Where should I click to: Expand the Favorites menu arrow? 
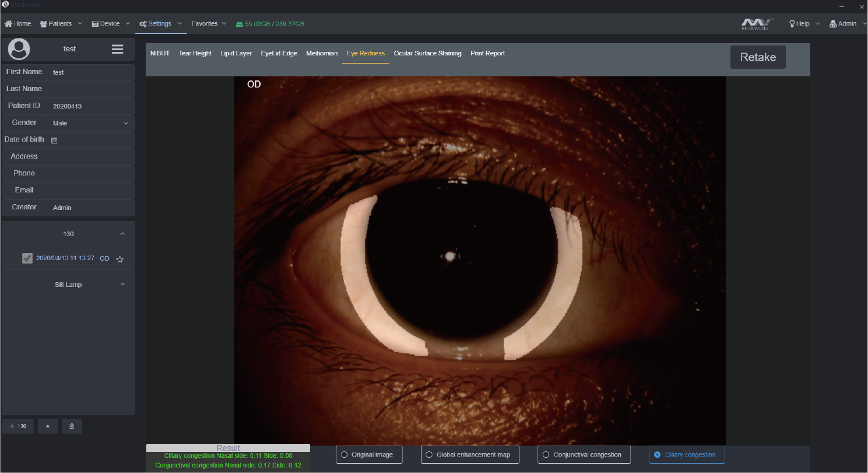click(224, 24)
